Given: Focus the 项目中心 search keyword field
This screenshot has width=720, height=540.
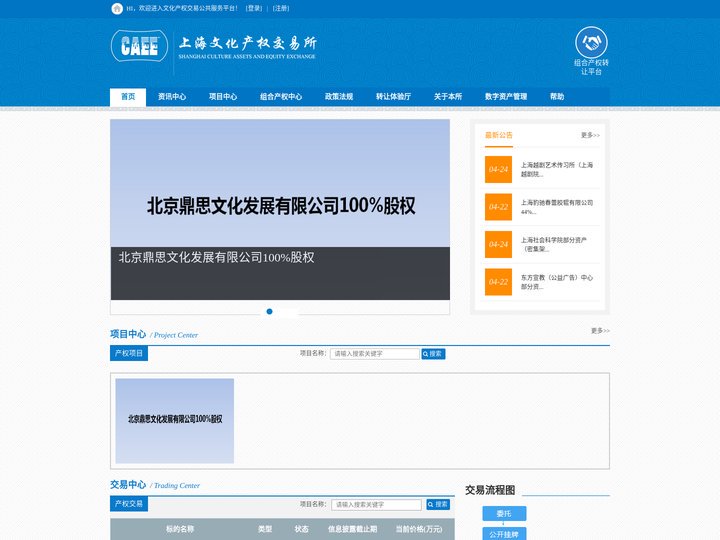Looking at the screenshot, I should (x=374, y=354).
